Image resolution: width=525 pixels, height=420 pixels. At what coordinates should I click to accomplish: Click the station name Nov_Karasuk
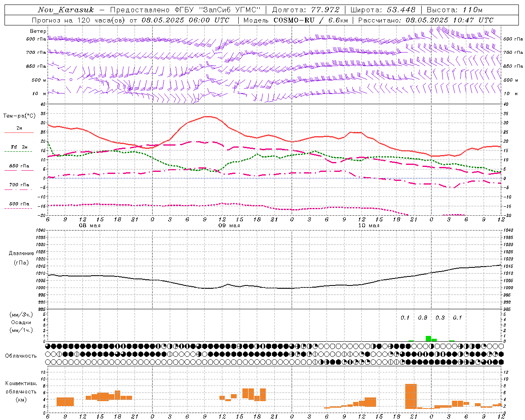66,10
